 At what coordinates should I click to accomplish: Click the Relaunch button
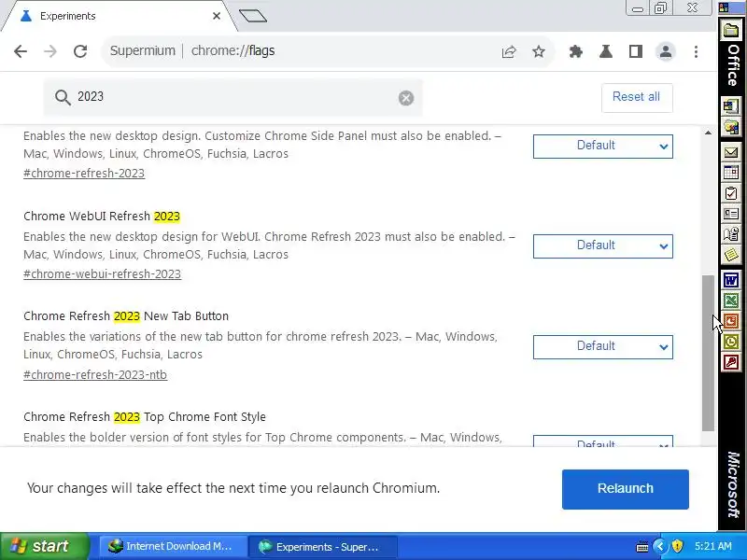tap(625, 489)
